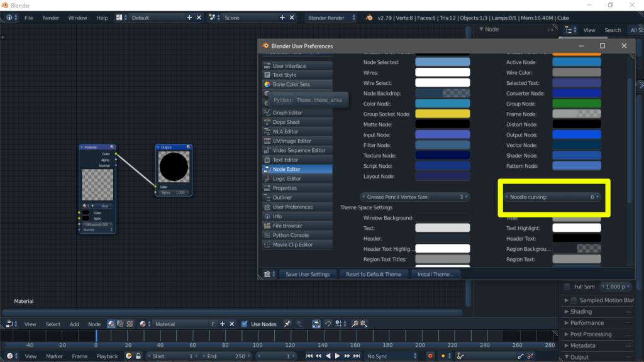644x362 pixels.
Task: Open the Render menu
Action: tap(50, 18)
